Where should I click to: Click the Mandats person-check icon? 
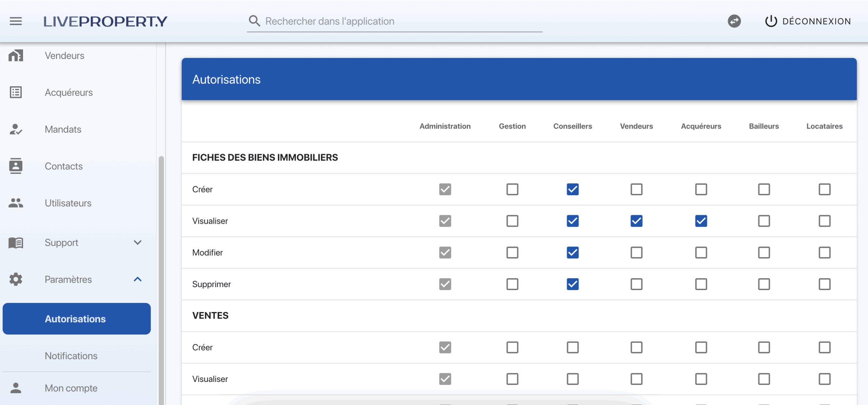point(16,129)
